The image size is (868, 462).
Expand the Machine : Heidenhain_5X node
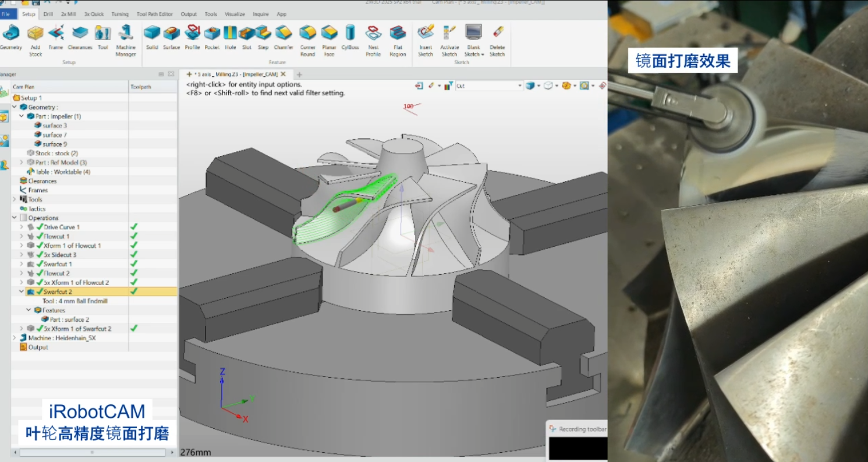click(15, 337)
